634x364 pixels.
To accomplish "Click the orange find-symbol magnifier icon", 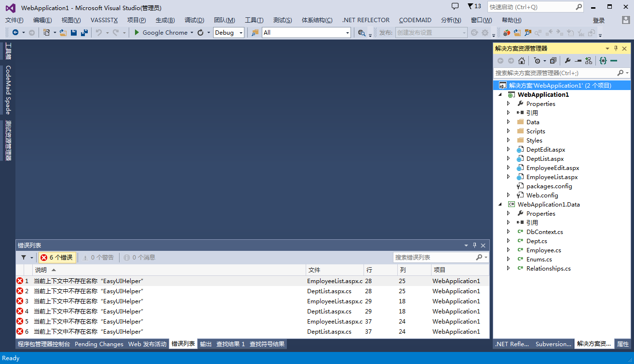I will click(x=528, y=32).
